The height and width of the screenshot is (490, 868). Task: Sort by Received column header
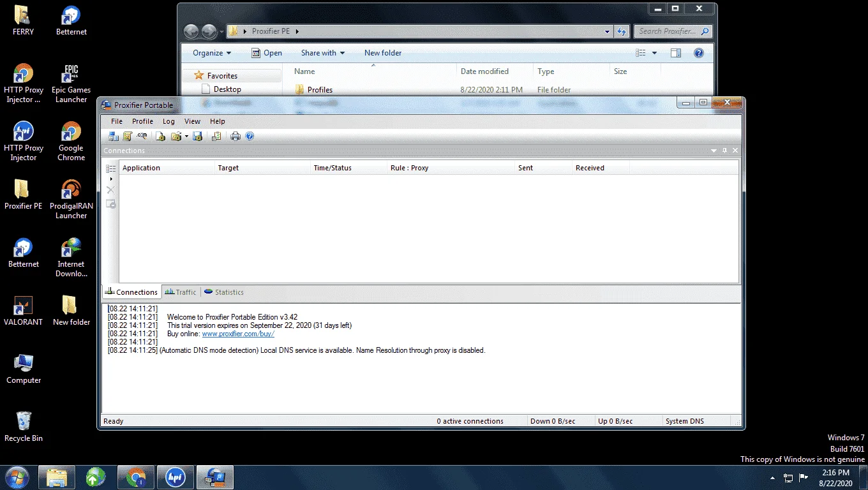click(x=601, y=168)
